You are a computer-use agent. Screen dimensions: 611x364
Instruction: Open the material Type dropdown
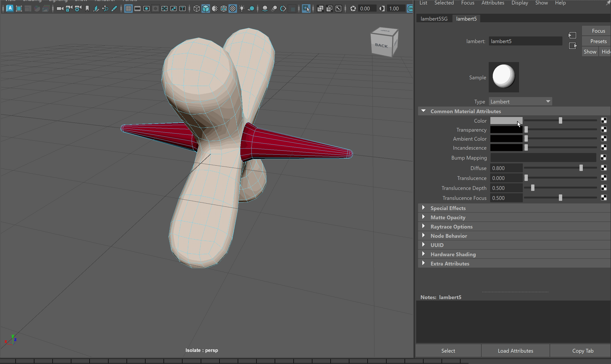pyautogui.click(x=520, y=102)
